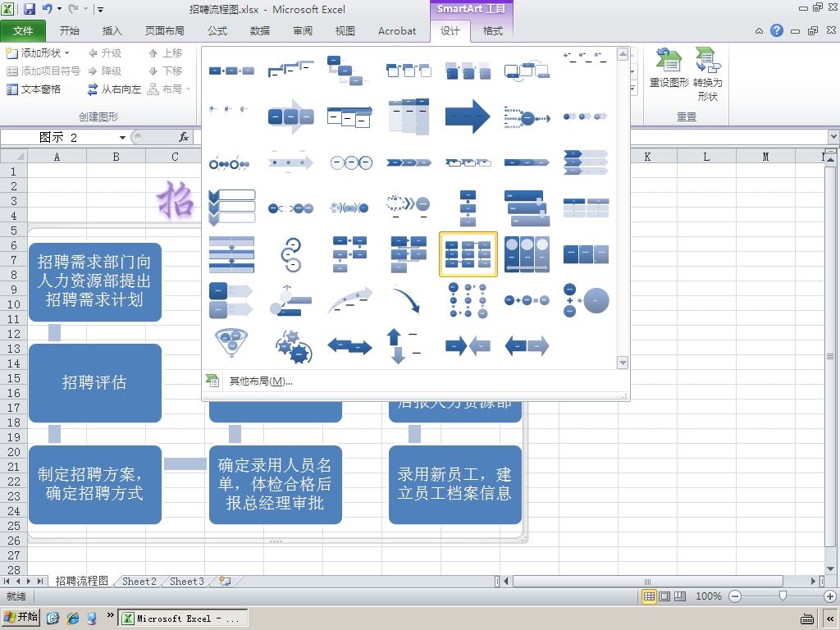
Task: Go to next sheet navigation arrow
Action: pyautogui.click(x=29, y=581)
